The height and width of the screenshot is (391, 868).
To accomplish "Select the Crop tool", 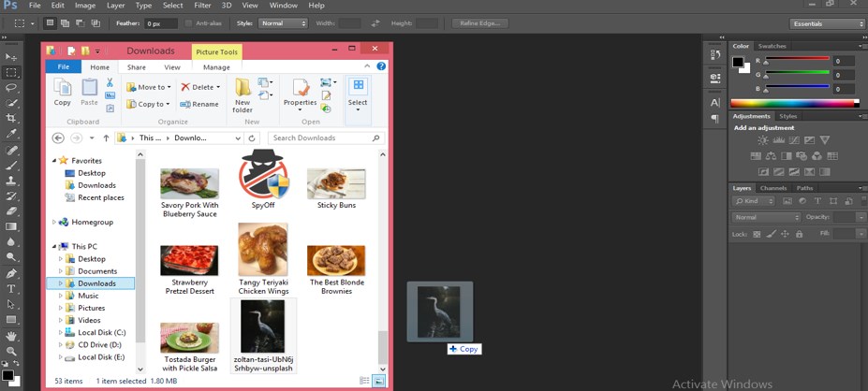I will coord(11,119).
